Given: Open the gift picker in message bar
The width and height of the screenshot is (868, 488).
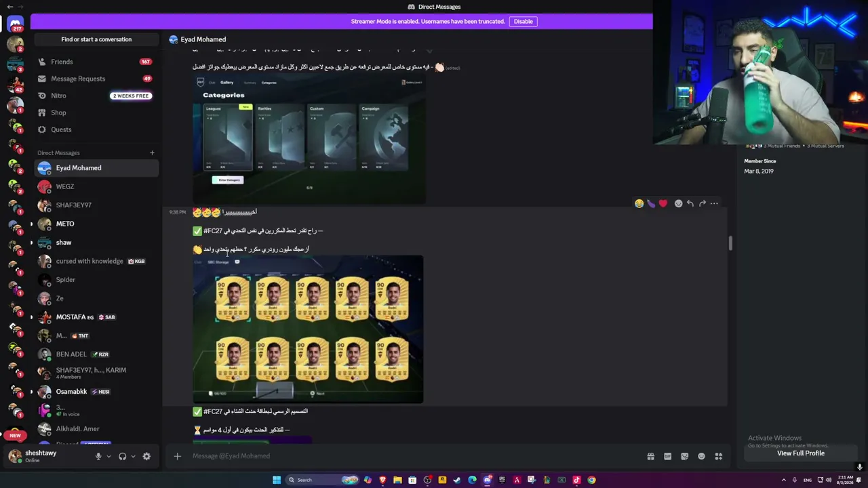Looking at the screenshot, I should (650, 456).
